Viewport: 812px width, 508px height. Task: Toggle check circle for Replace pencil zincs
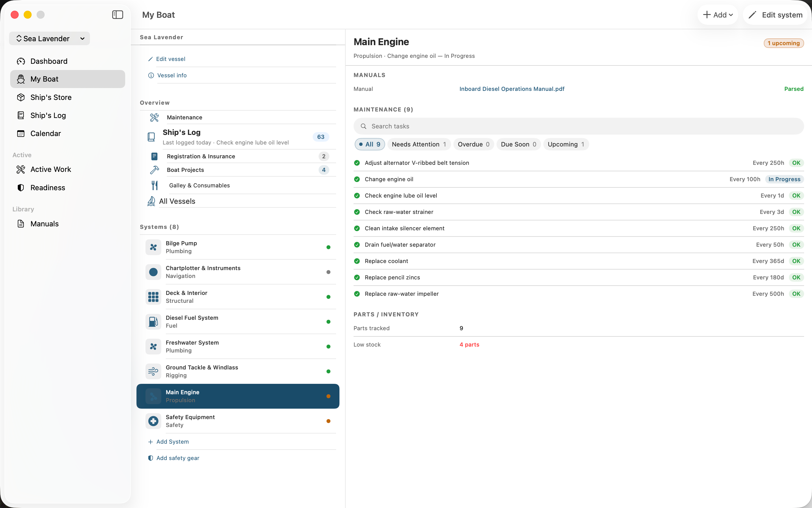pos(357,277)
